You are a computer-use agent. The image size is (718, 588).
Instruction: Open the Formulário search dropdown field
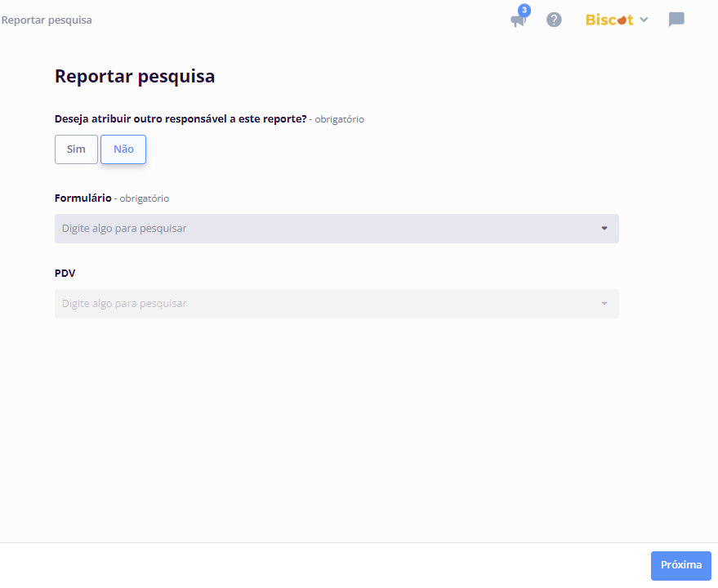[337, 229]
